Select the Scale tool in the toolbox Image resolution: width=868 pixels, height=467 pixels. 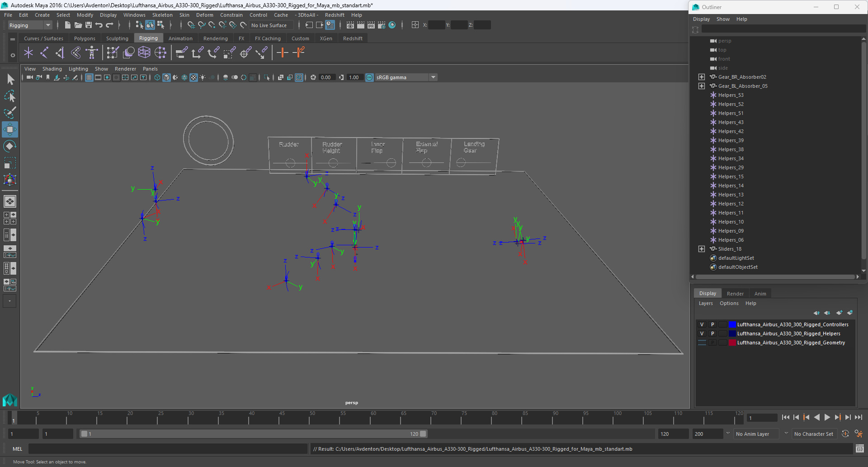(10, 162)
